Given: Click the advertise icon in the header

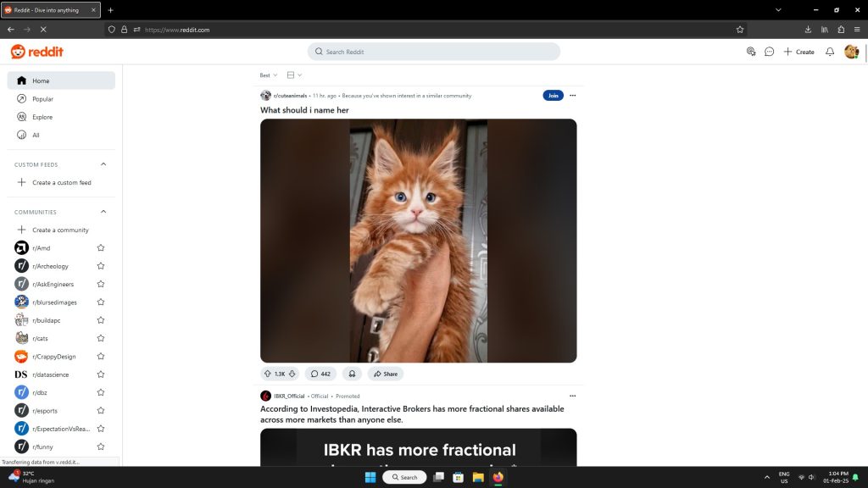Looking at the screenshot, I should 750,52.
